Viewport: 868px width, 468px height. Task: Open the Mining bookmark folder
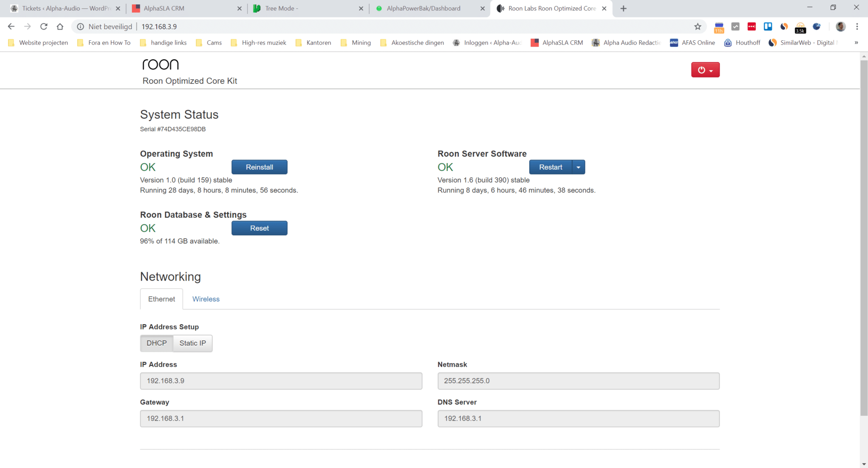click(x=356, y=42)
